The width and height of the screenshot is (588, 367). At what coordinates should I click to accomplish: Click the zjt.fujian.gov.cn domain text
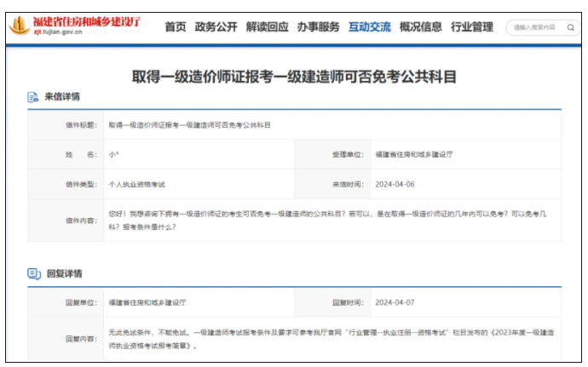click(x=58, y=34)
